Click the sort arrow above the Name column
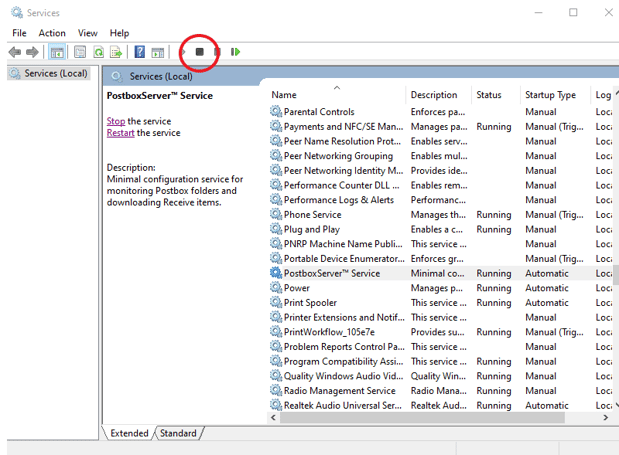 pyautogui.click(x=337, y=88)
